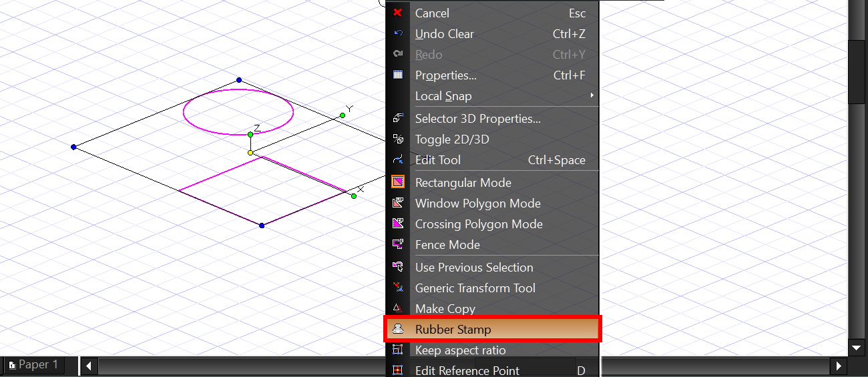Click the vertical scrollbar thumb
868x377 pixels.
click(857, 71)
